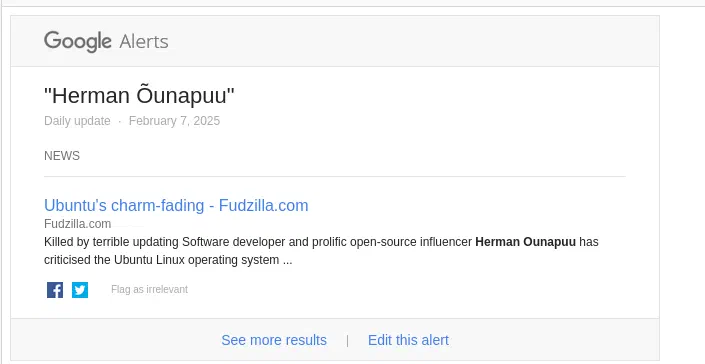The image size is (705, 364).
Task: Share the article on Facebook
Action: (x=55, y=290)
